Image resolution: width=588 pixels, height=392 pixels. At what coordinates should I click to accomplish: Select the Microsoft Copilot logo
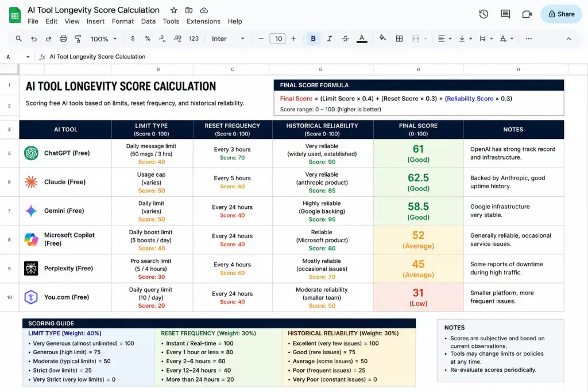tap(31, 239)
